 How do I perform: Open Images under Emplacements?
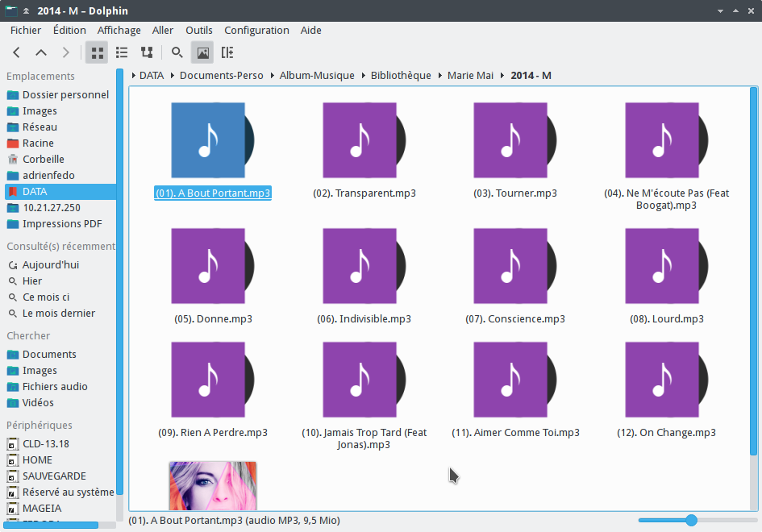point(60,110)
